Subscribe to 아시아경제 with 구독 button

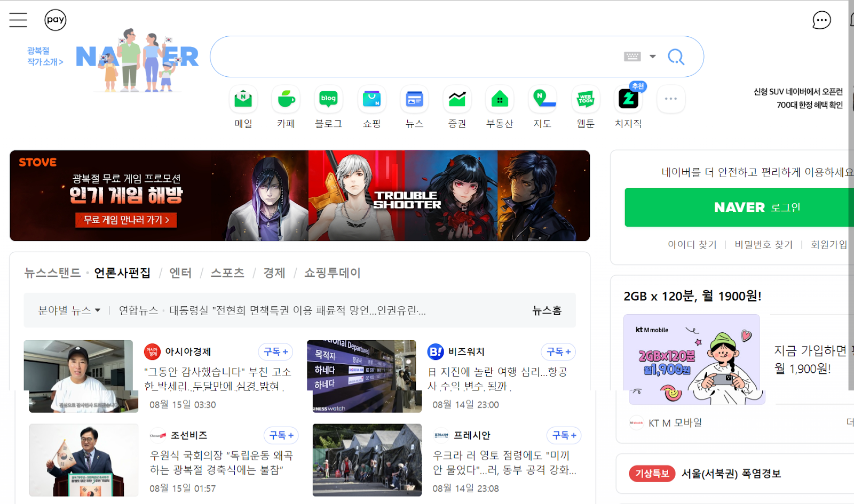pyautogui.click(x=276, y=351)
